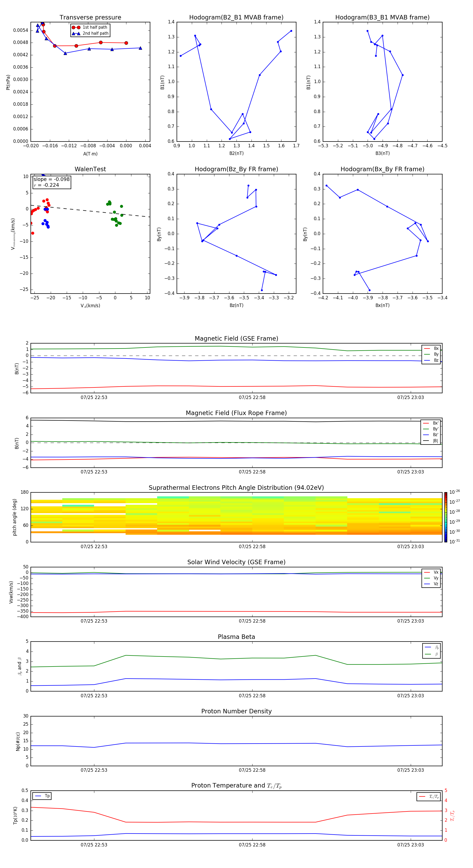Select Bz' entry in Flux Rope legend
The width and height of the screenshot is (473, 868).
[431, 435]
